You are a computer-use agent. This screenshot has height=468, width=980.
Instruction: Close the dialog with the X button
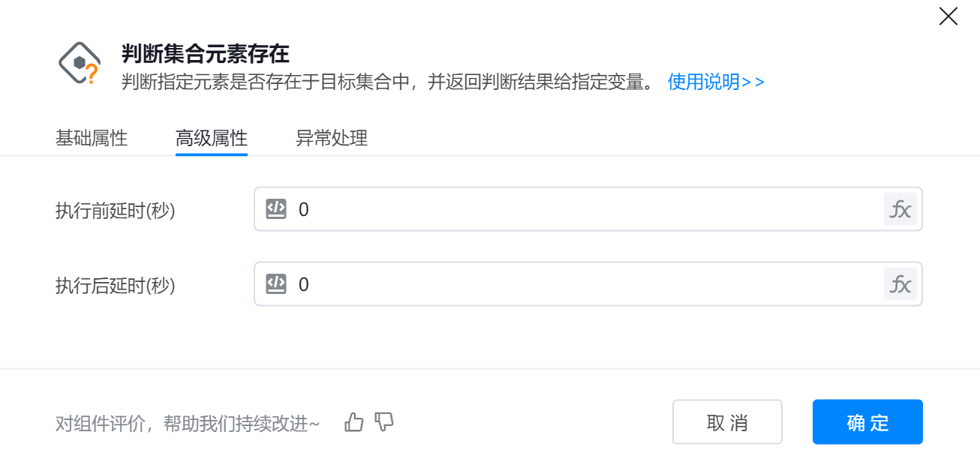tap(948, 16)
